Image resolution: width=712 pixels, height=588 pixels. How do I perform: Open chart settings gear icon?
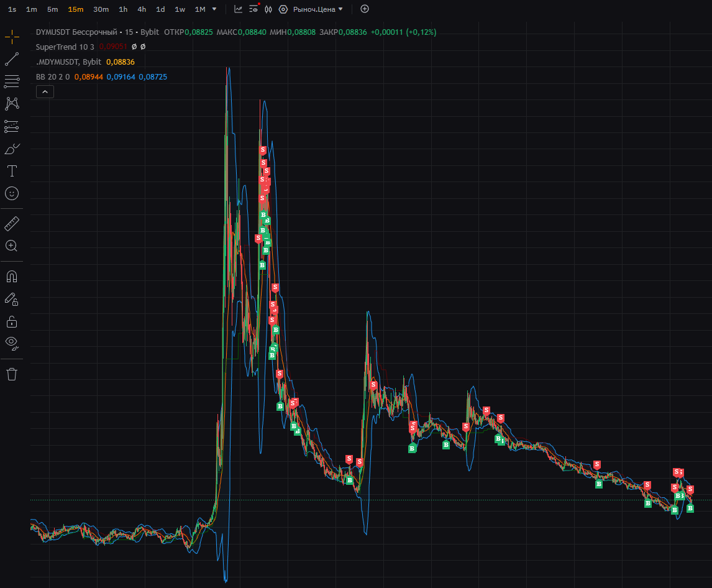[283, 9]
